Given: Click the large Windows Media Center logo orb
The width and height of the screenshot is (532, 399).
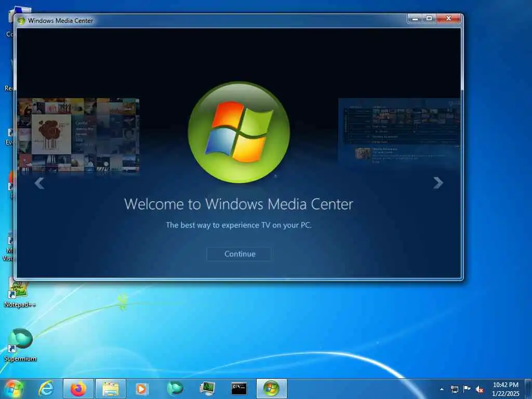Looking at the screenshot, I should pyautogui.click(x=239, y=132).
